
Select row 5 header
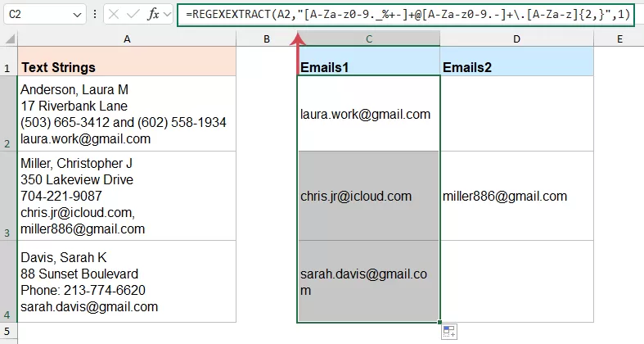point(9,331)
